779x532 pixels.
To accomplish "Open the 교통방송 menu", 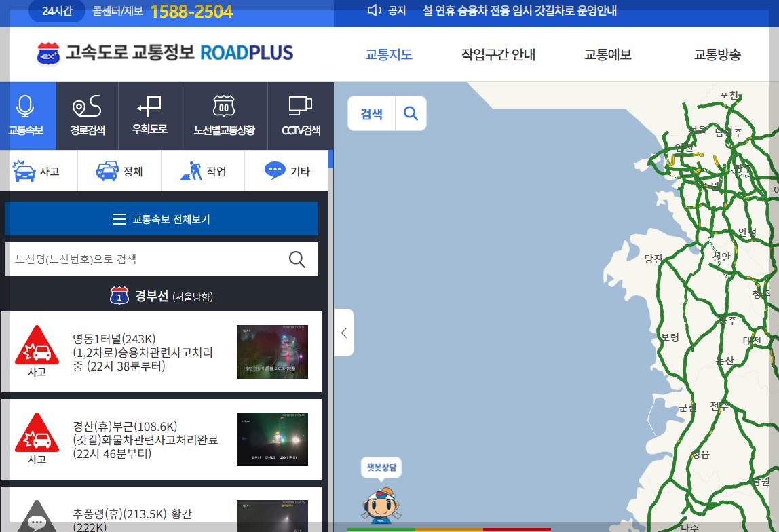I will tap(717, 54).
